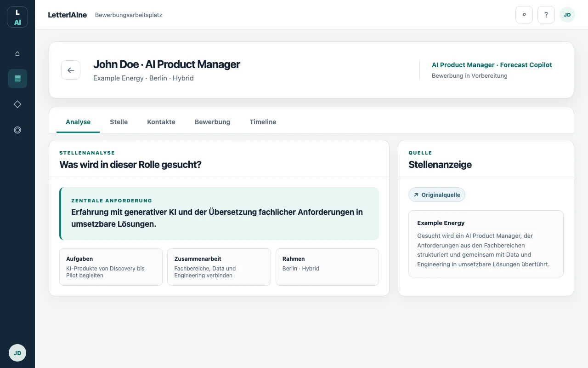This screenshot has height=368, width=588.
Task: Switch to the Analyse tab
Action: 78,122
